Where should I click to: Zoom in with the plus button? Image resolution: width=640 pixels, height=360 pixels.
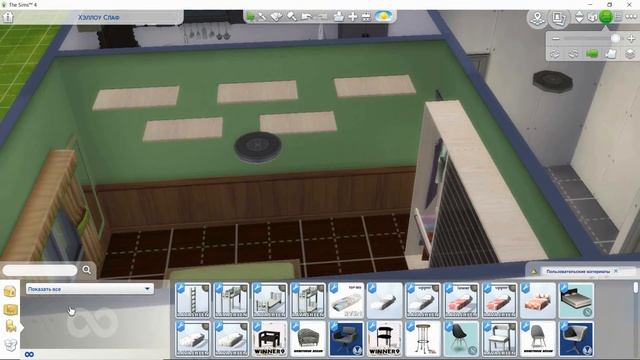(631, 38)
